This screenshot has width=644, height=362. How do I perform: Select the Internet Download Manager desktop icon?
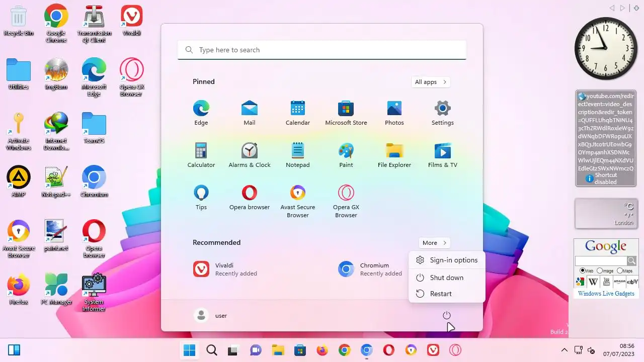(x=56, y=131)
